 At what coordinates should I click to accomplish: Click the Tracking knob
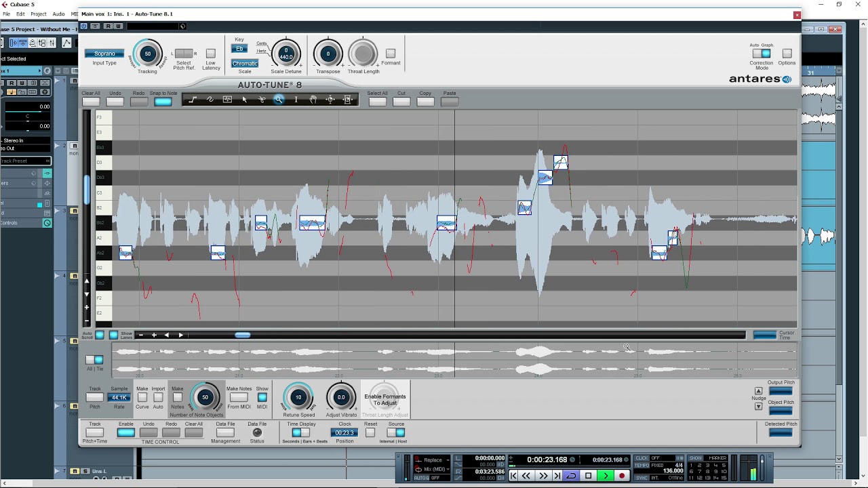click(147, 54)
